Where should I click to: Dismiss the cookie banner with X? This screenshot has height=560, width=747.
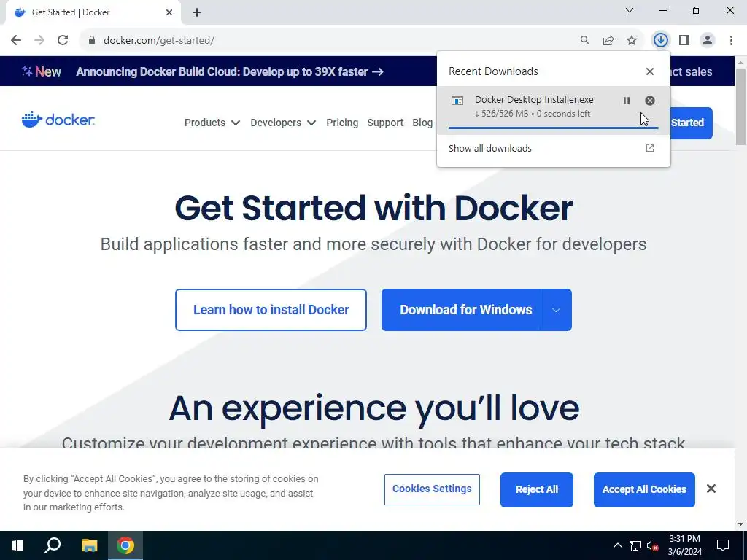(711, 489)
